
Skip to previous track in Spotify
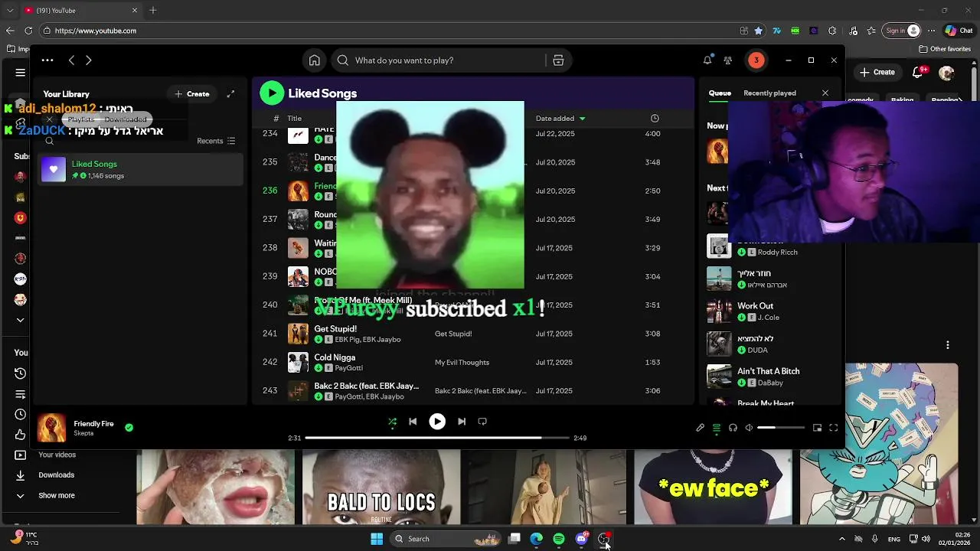coord(413,422)
